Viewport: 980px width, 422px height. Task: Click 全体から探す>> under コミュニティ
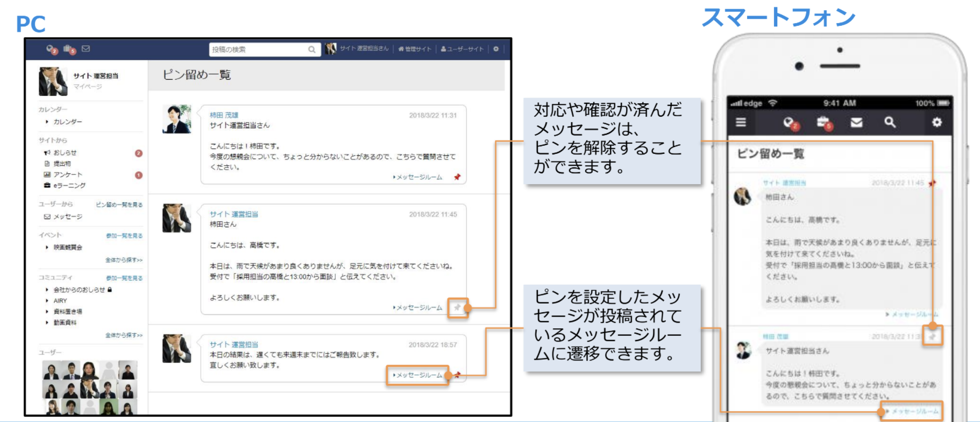[124, 335]
